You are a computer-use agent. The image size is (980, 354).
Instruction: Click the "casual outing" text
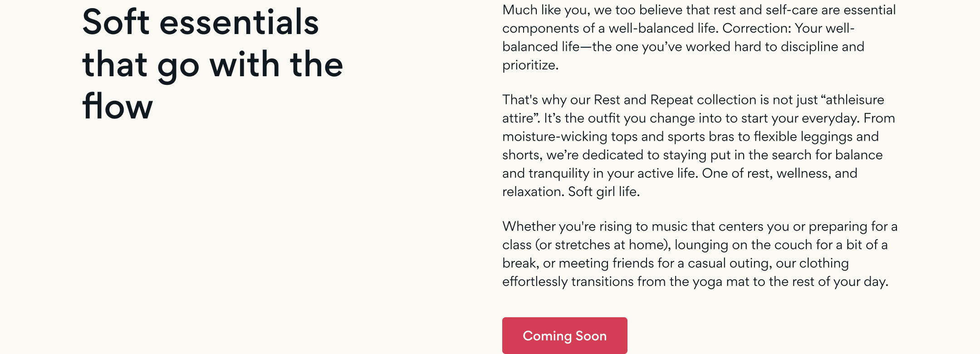[x=729, y=263]
